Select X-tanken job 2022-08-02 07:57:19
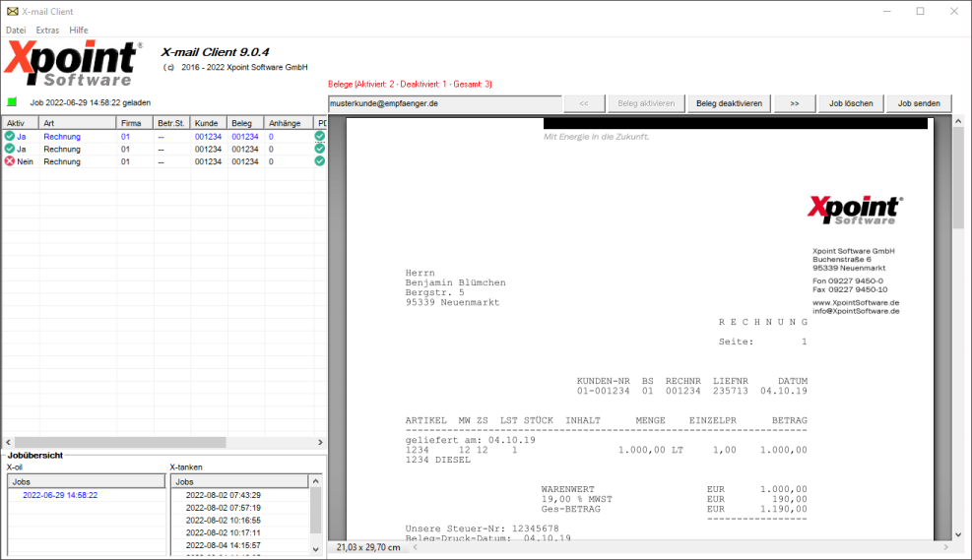 (224, 507)
